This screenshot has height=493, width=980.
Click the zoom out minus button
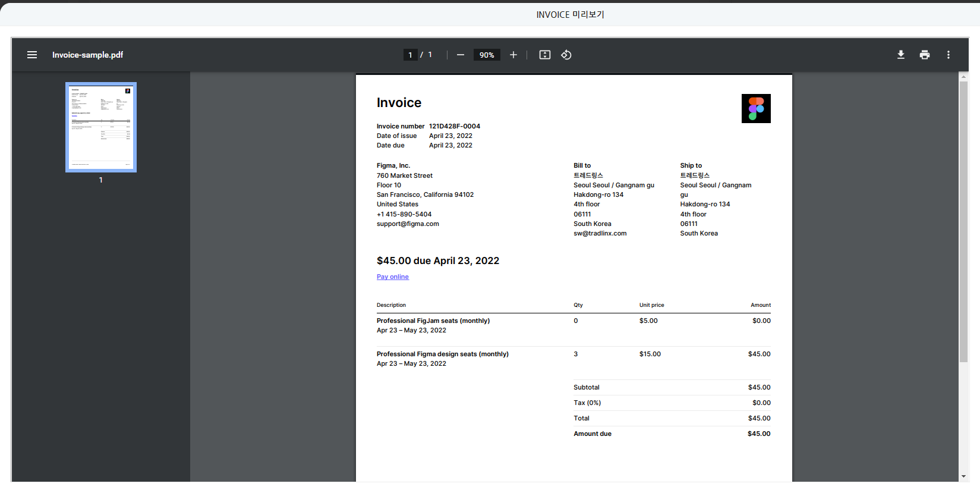click(461, 55)
